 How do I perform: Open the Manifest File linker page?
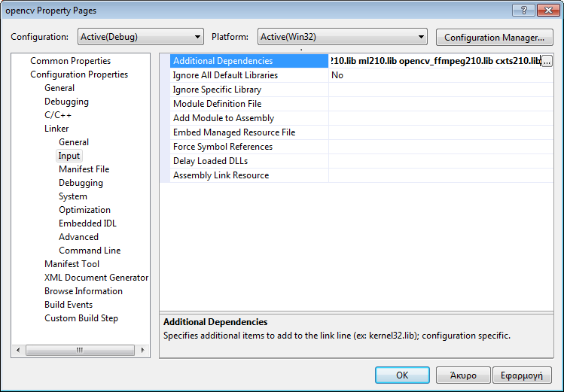[84, 169]
